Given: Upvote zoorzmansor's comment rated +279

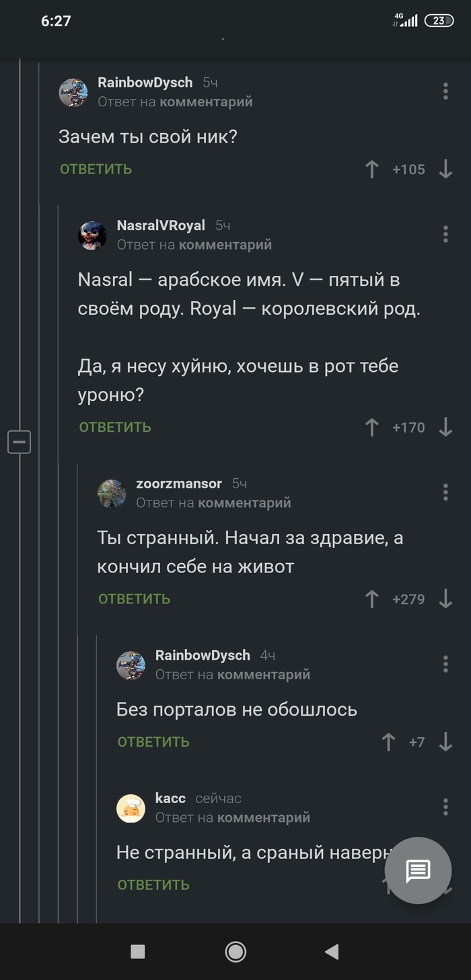Looking at the screenshot, I should (371, 599).
